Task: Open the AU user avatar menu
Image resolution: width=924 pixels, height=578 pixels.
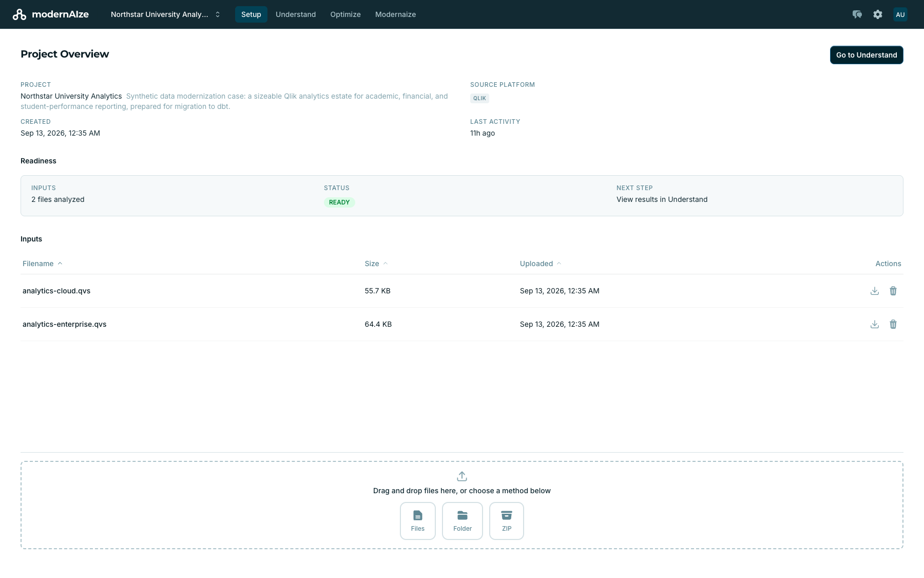Action: pyautogui.click(x=900, y=14)
